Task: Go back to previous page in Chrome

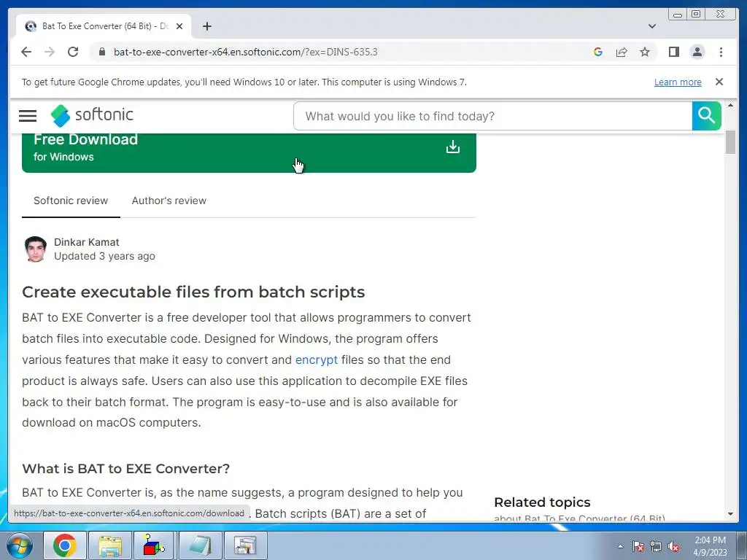Action: point(26,52)
